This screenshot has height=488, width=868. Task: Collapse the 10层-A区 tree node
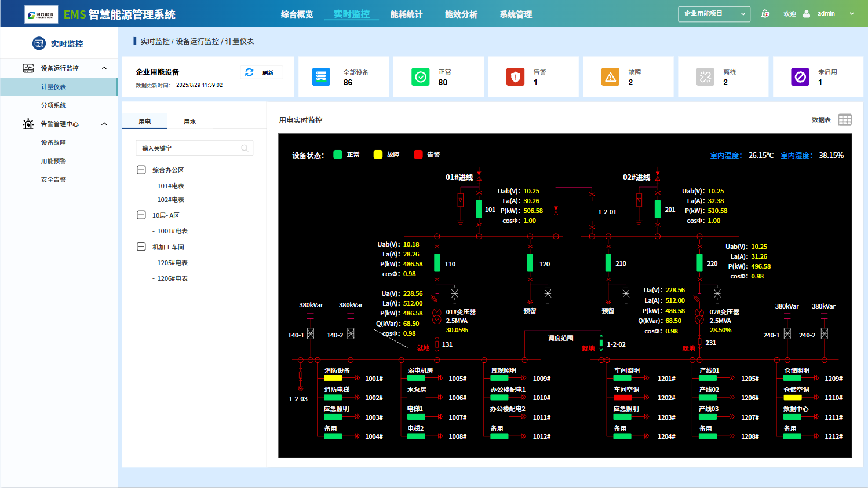pos(141,215)
